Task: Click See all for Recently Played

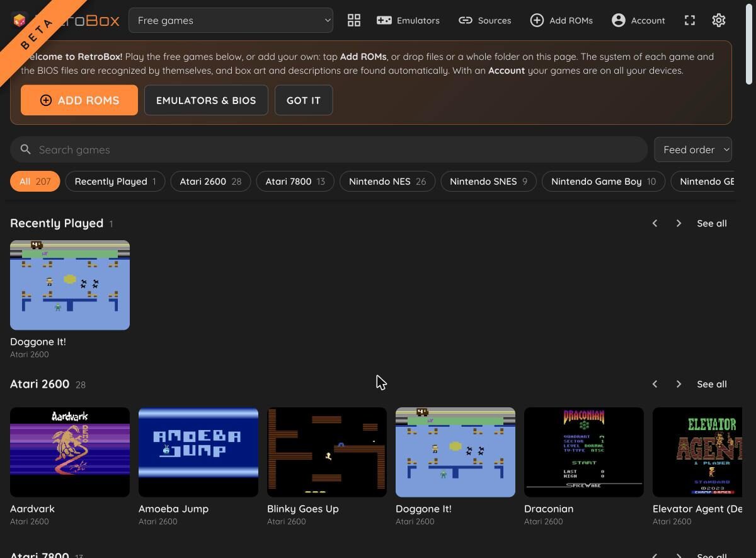Action: [712, 223]
